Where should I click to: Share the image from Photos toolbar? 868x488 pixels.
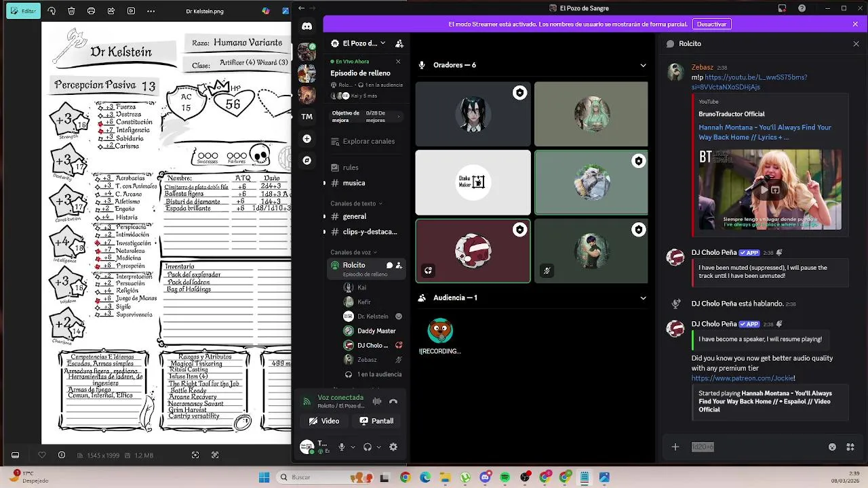[111, 11]
